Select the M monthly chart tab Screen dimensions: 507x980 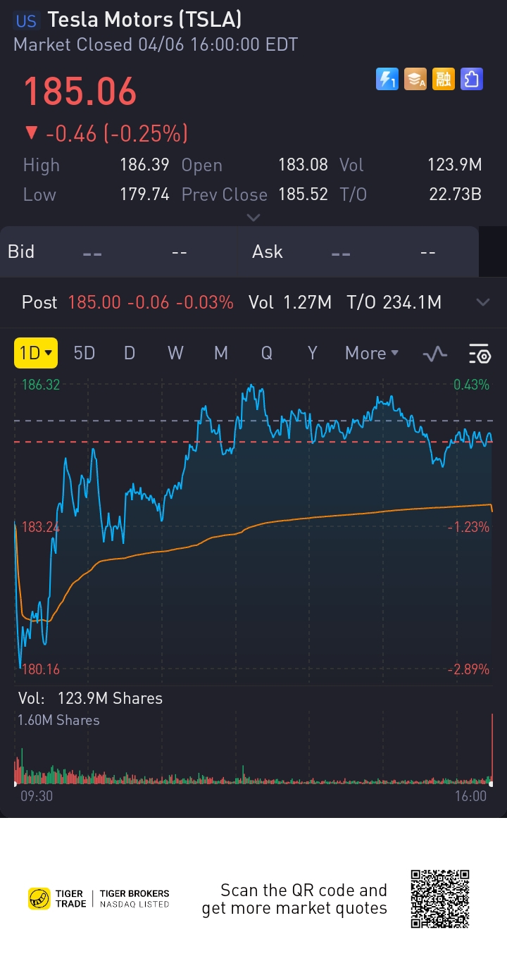pos(221,353)
